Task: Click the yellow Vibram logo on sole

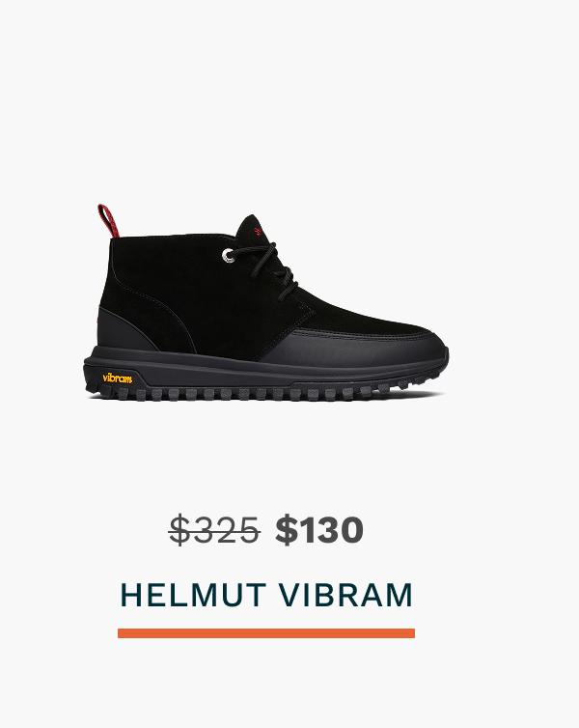Action: (118, 378)
